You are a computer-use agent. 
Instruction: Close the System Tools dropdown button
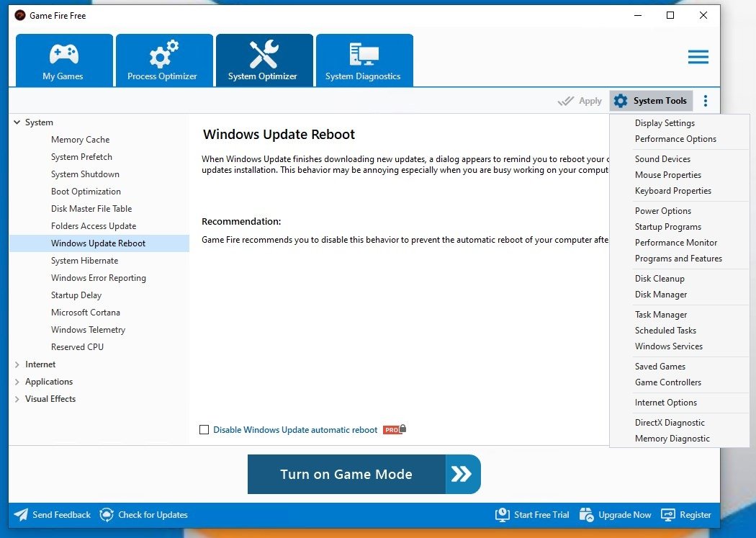click(x=651, y=101)
